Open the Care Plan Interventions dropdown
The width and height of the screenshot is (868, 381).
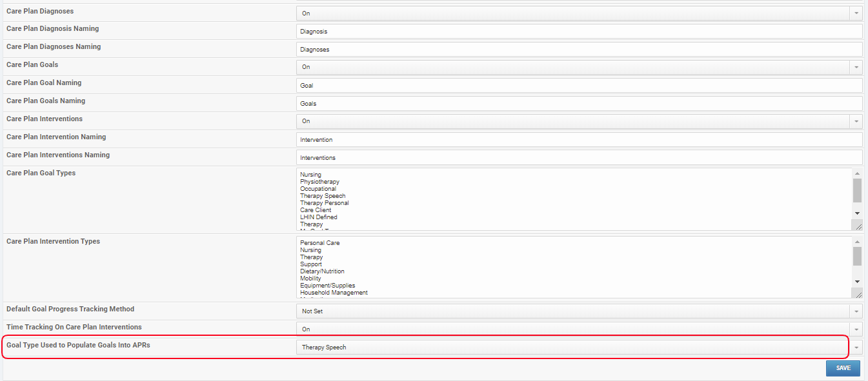pyautogui.click(x=856, y=121)
